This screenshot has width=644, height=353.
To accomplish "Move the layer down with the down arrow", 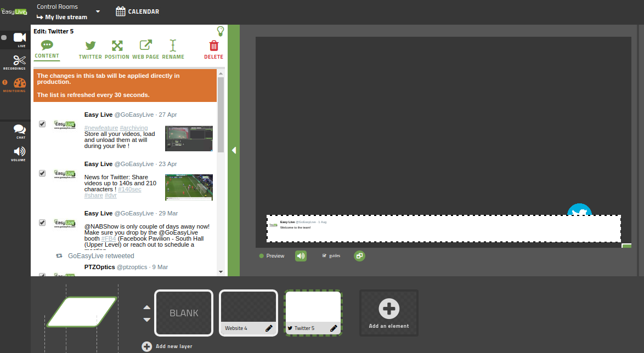I will click(146, 320).
